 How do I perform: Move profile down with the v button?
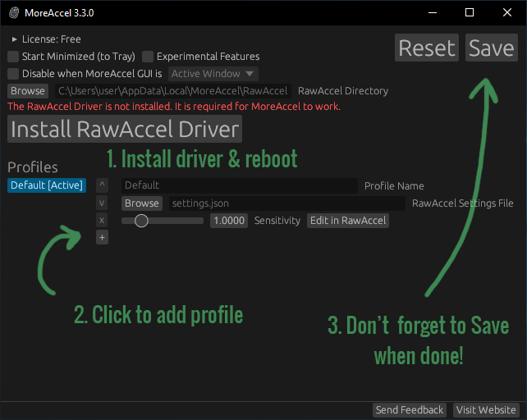click(102, 203)
